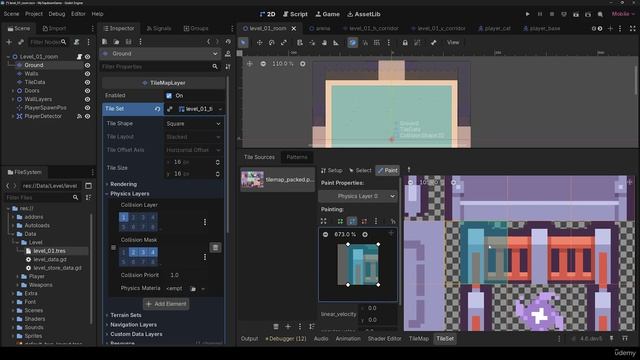Zoom in on the 2D viewport
Viewport: 640px width, 360px height.
[302, 64]
